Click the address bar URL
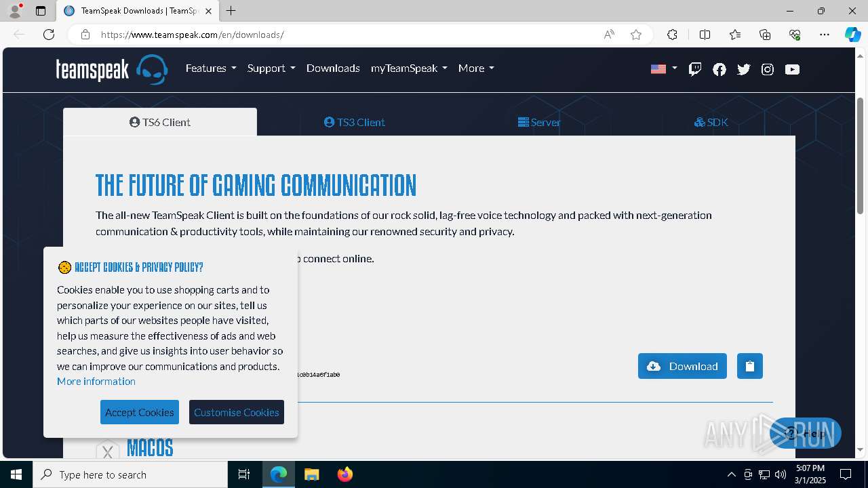The image size is (868, 488). (x=192, y=35)
